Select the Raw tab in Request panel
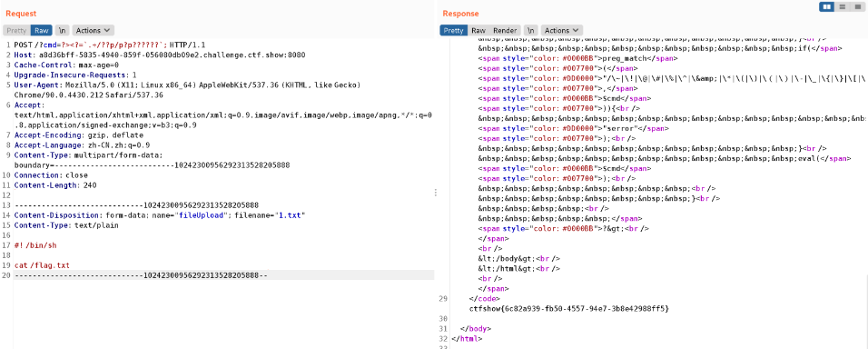The height and width of the screenshot is (349, 868). [42, 31]
